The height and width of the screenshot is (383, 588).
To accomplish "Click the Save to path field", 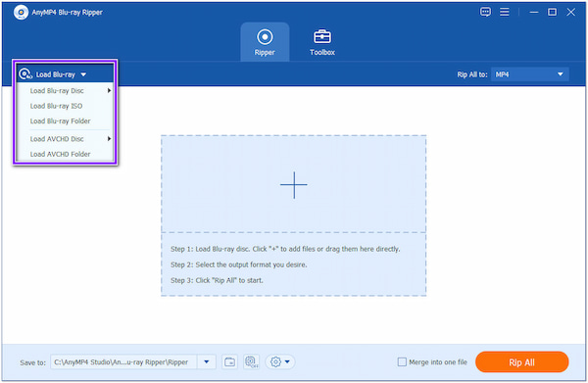I will pos(123,362).
